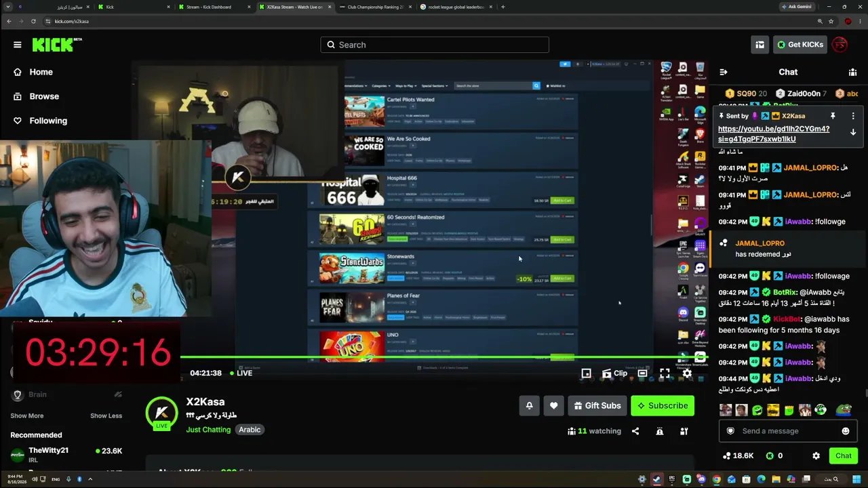Open the drops inventory icon beside Get KICKs
Screen dimensions: 868x488
point(759,45)
